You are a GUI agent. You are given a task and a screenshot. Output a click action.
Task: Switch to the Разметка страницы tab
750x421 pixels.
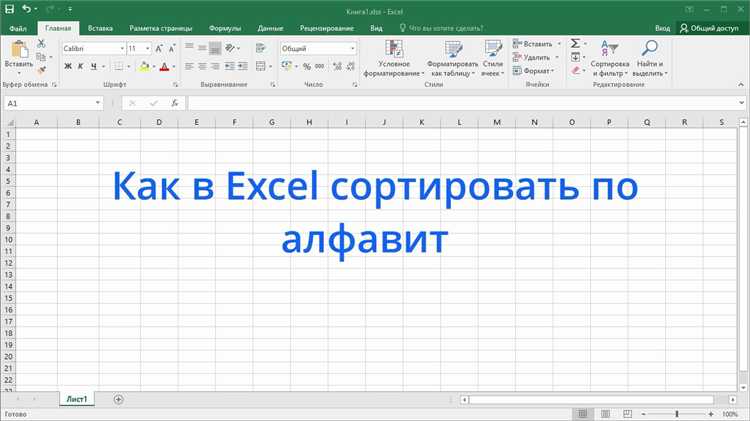(161, 28)
